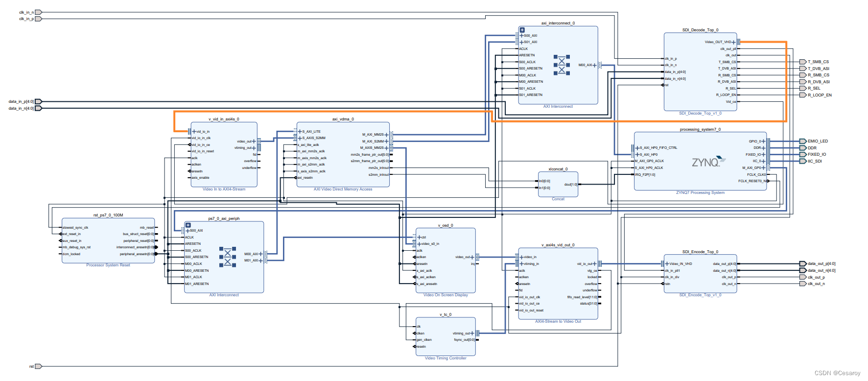Screen dimensions: 868x381
Task: Select the v_osd_0 block title
Action: pos(446,225)
